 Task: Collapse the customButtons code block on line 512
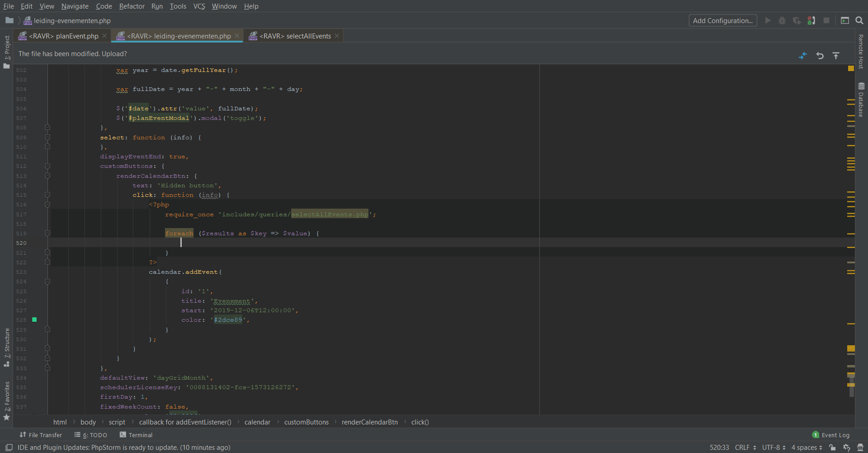coord(47,166)
